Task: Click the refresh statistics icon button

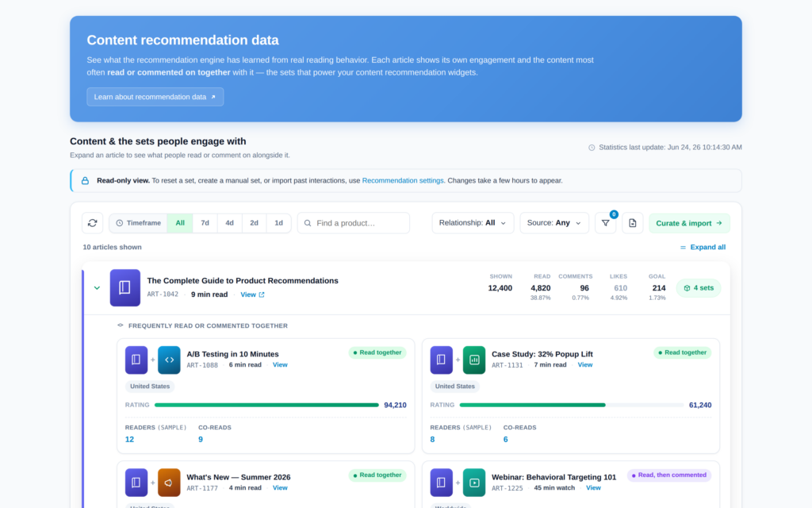Action: tap(92, 223)
